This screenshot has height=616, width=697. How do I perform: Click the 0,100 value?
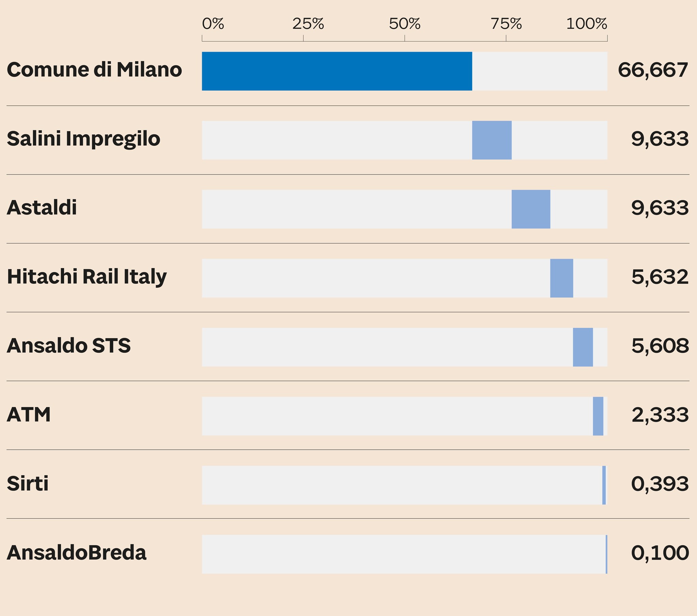[x=660, y=553]
